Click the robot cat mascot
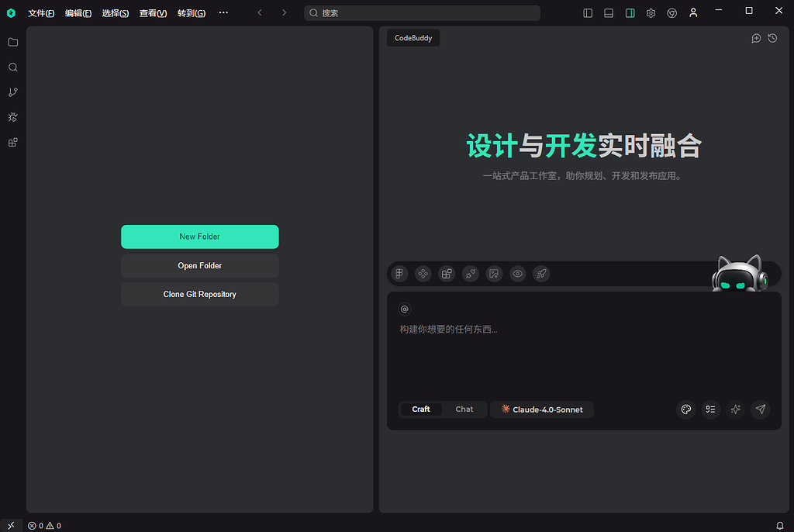 pos(739,274)
